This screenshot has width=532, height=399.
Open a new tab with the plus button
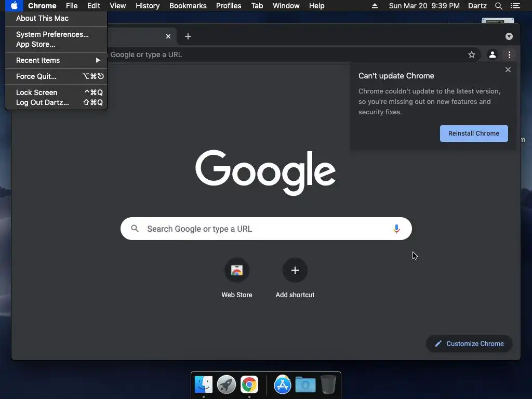188,36
